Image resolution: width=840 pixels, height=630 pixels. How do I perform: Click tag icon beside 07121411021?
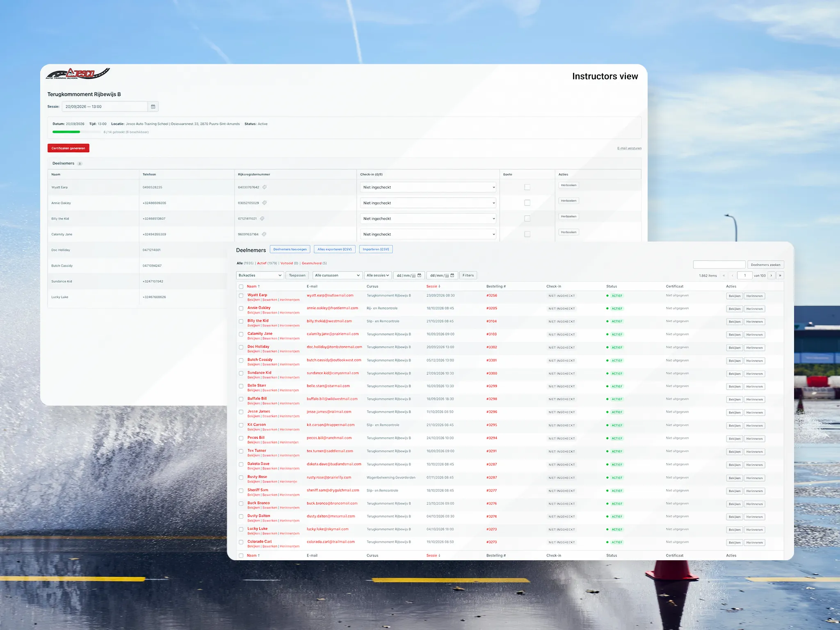point(262,219)
